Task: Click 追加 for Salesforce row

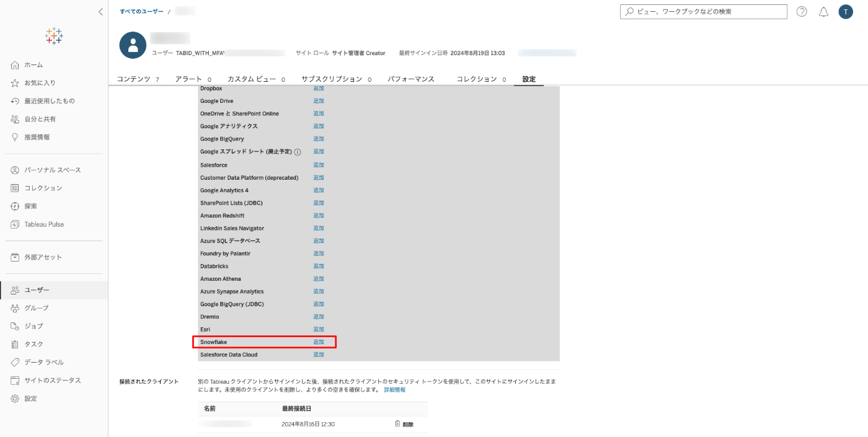Action: pos(319,165)
